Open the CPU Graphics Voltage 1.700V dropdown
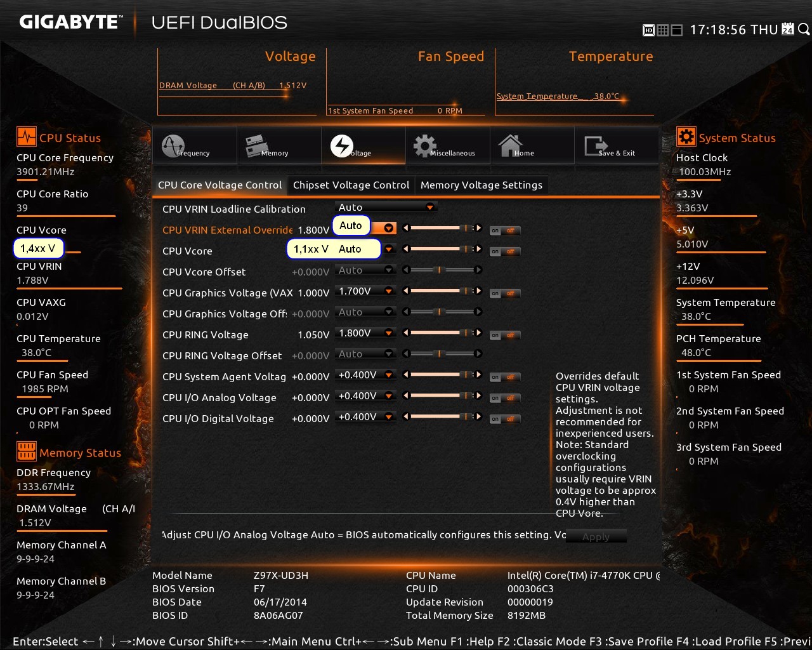 point(365,291)
